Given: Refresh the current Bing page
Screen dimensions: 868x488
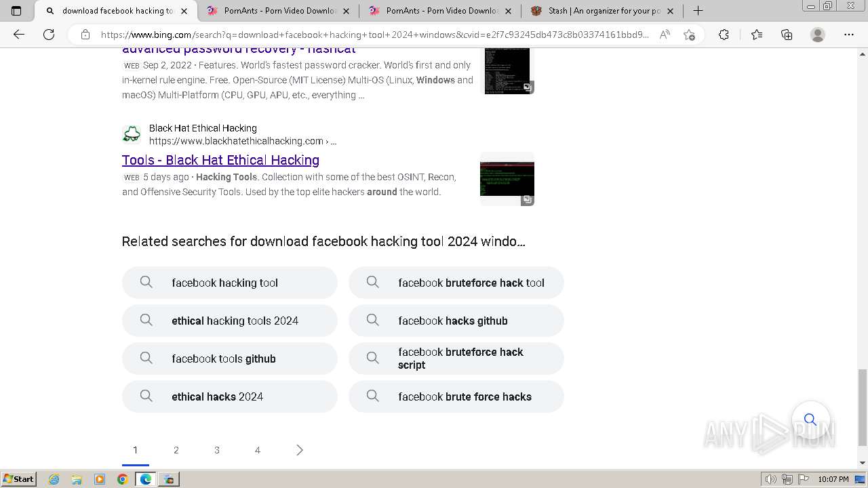Looking at the screenshot, I should coord(49,35).
